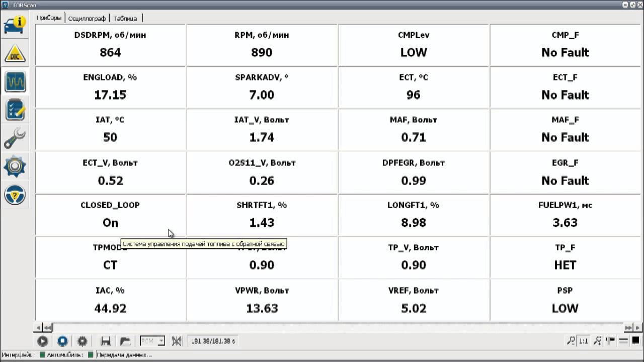Zoom in with magnifier plus icon
This screenshot has width=644, height=362.
tap(597, 341)
